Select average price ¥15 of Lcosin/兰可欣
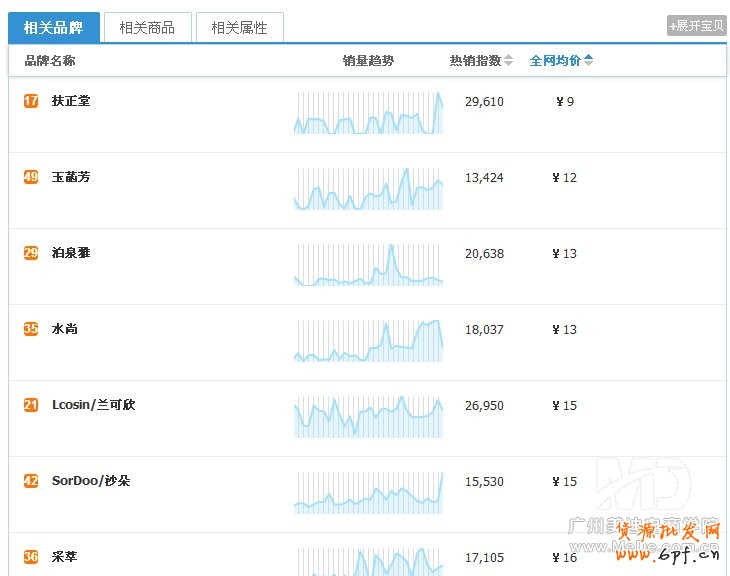This screenshot has width=730, height=576. point(564,405)
